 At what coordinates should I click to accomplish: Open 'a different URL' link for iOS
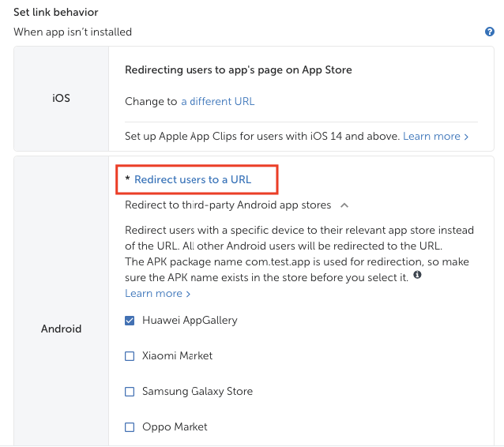tap(217, 102)
